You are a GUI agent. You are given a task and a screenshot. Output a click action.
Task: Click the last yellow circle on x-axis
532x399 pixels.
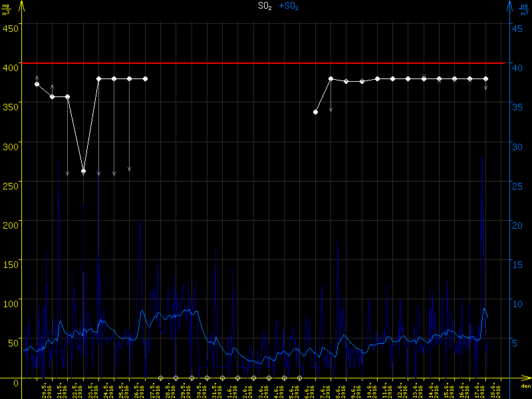299,378
